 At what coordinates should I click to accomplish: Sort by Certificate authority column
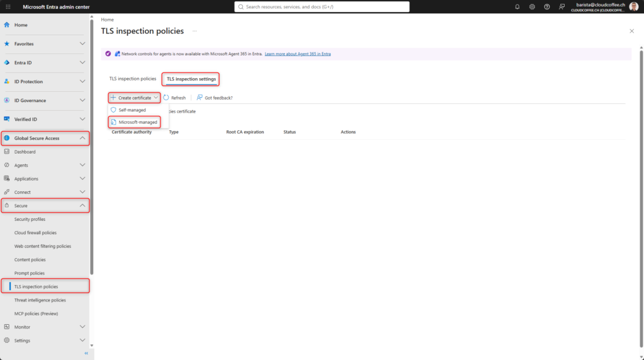(x=131, y=132)
